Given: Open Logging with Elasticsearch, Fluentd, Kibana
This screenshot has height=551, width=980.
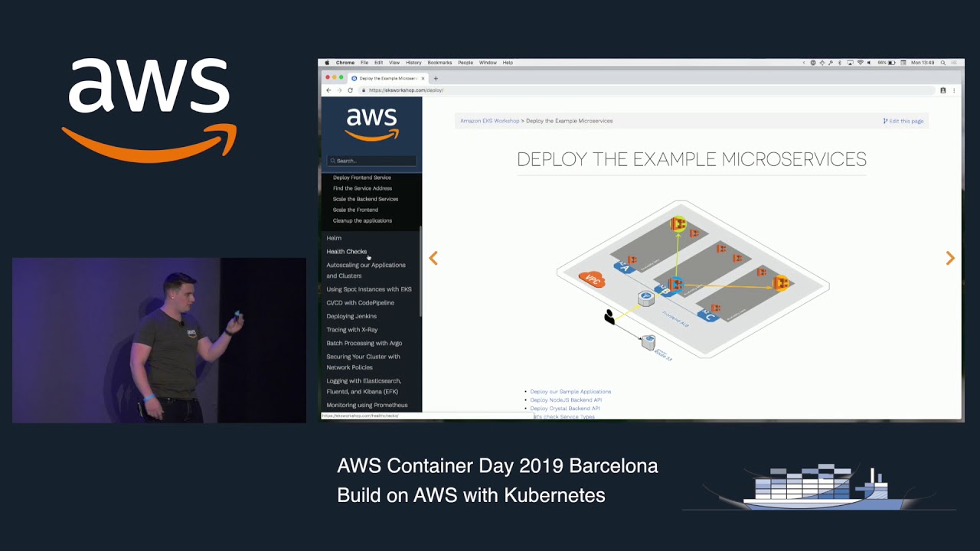Looking at the screenshot, I should tap(364, 386).
